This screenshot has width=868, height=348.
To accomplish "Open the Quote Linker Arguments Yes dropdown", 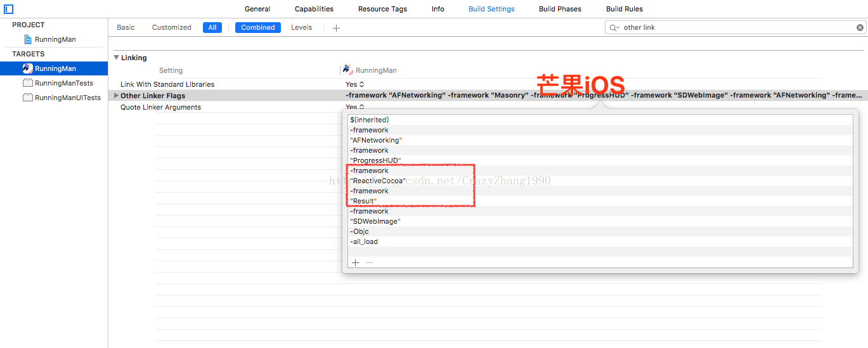I will [354, 107].
